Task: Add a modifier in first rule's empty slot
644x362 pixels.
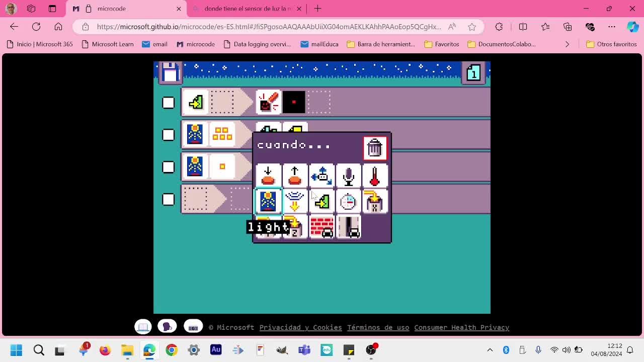Action: pyautogui.click(x=222, y=102)
